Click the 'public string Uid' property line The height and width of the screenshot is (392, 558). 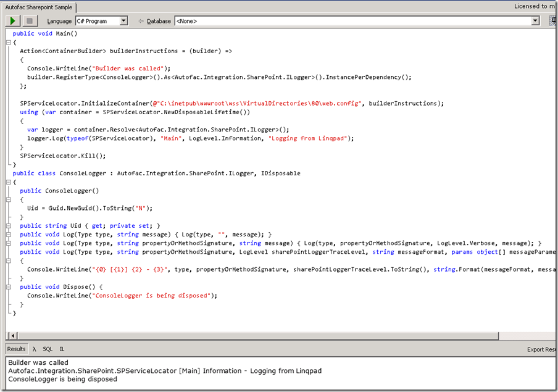tap(90, 226)
